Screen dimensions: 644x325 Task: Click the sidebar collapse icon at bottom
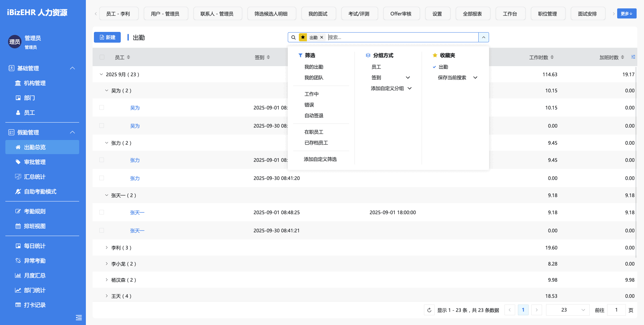(x=79, y=318)
